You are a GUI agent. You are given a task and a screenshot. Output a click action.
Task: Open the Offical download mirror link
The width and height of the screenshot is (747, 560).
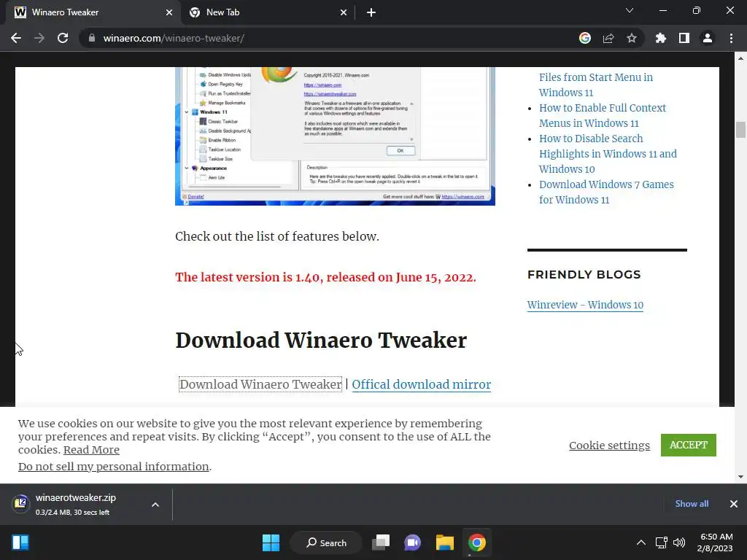pos(421,384)
